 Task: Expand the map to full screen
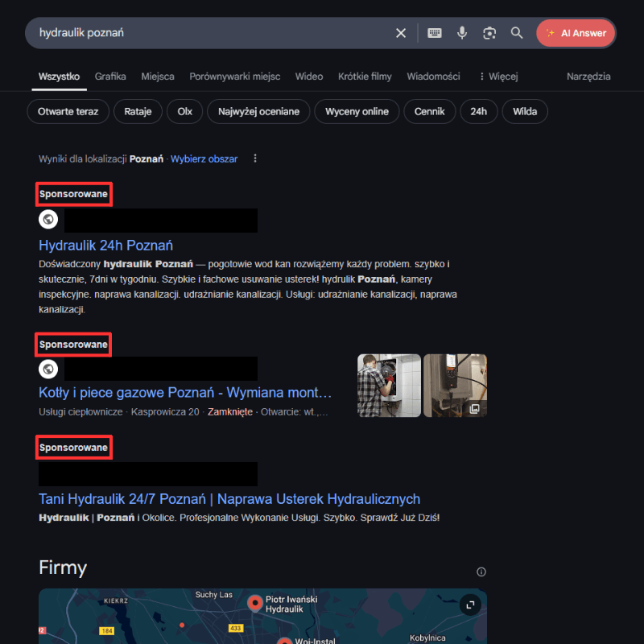(470, 605)
